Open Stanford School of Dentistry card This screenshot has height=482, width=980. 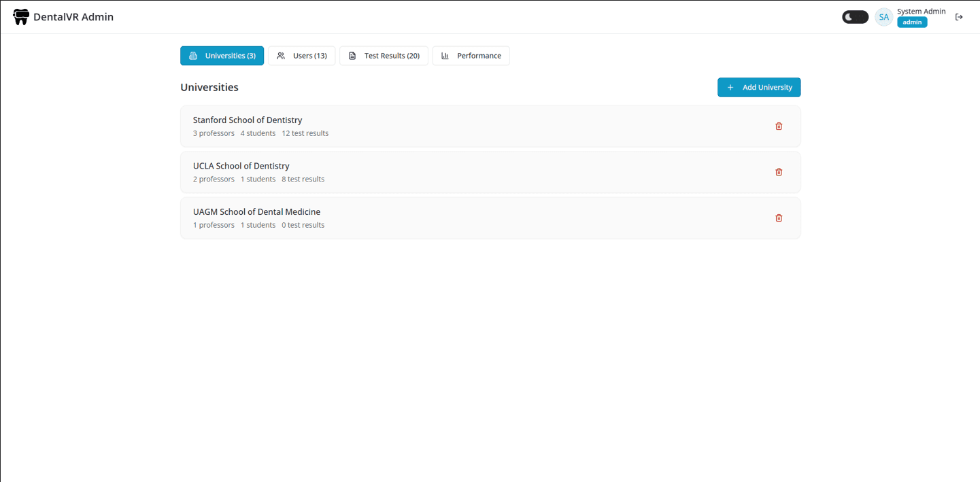point(490,126)
